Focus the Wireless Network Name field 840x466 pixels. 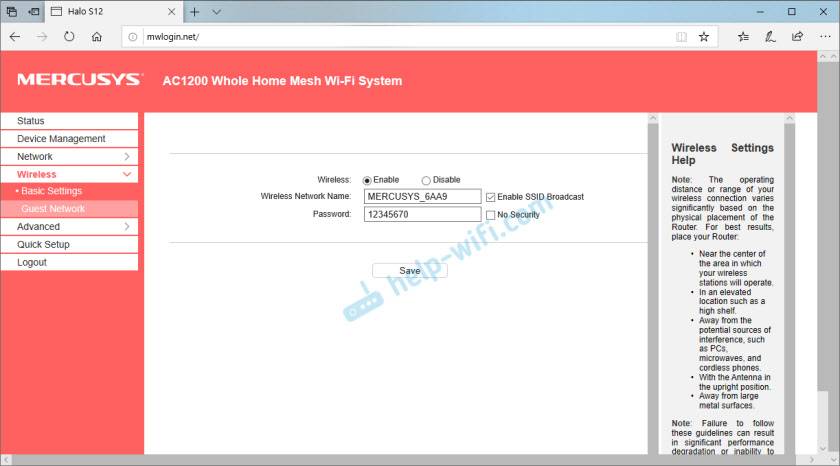422,197
